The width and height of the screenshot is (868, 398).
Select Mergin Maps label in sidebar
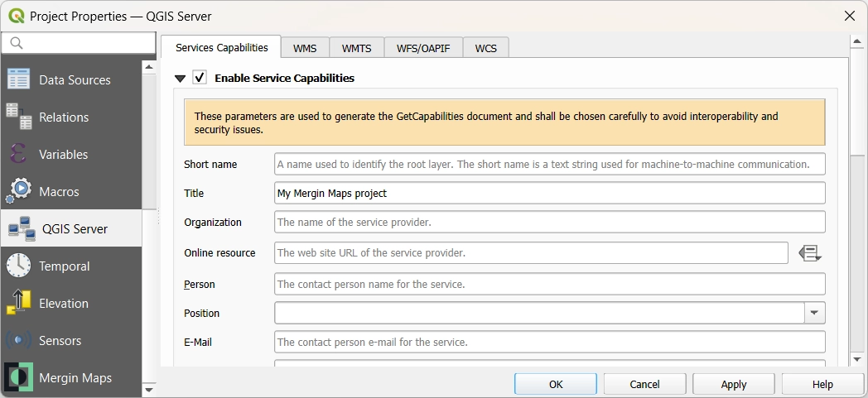[x=75, y=378]
